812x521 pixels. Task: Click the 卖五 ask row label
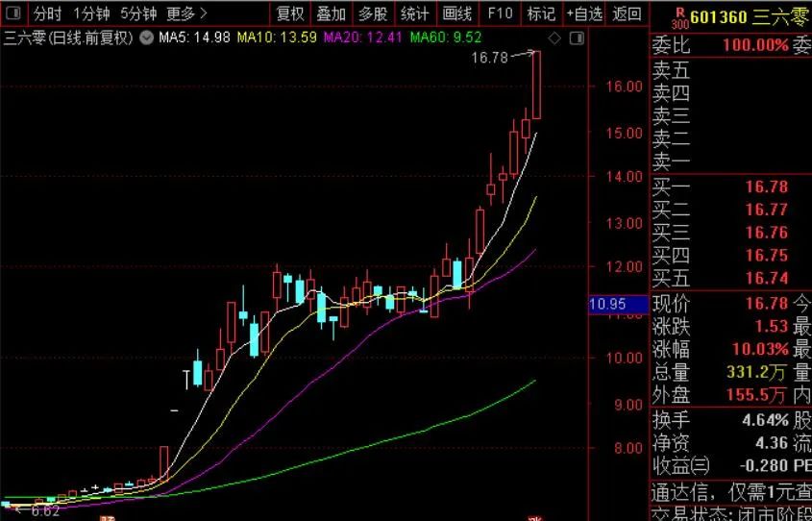pyautogui.click(x=671, y=70)
